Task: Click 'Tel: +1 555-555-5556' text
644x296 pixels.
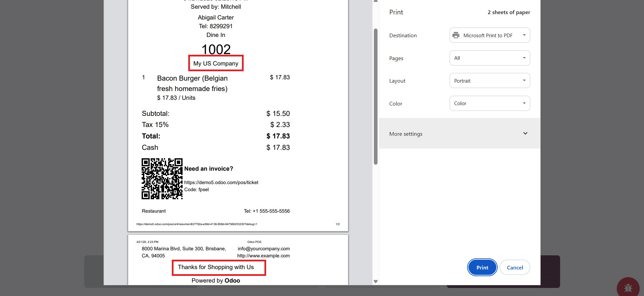Action: [x=267, y=211]
